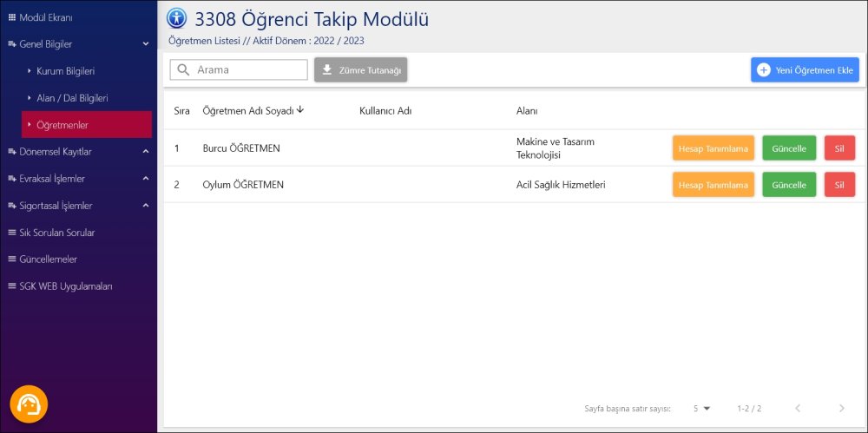Focus the Arama search field

click(x=249, y=70)
